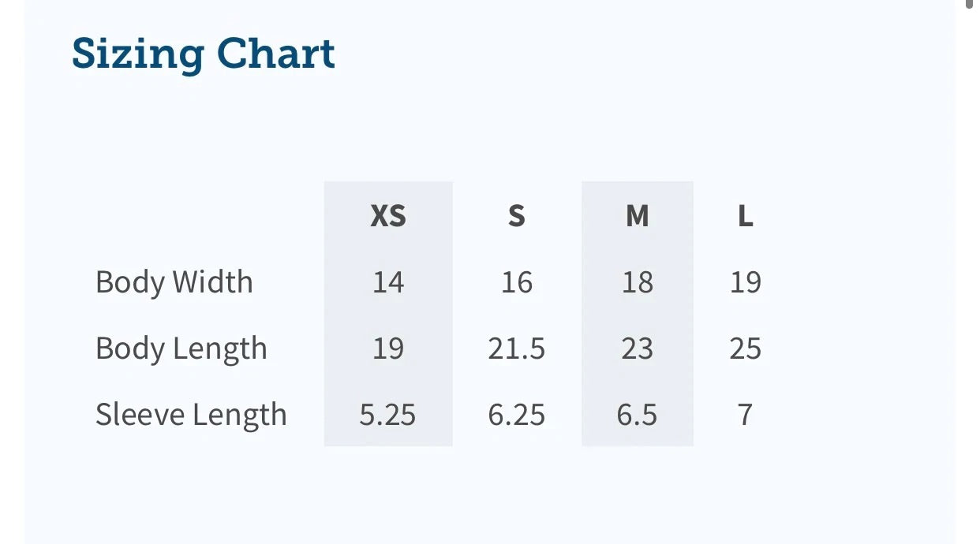This screenshot has height=544, width=980.
Task: Click the S body length value 21.5
Action: coord(517,348)
